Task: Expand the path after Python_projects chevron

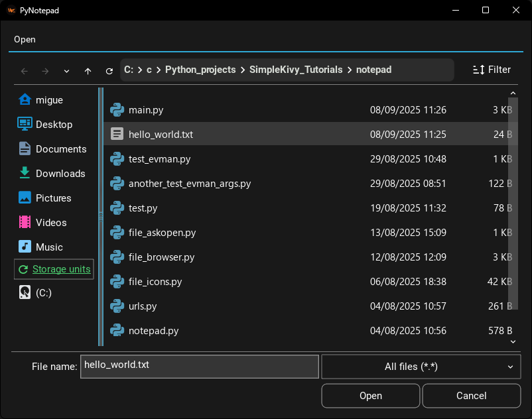Action: tap(243, 70)
